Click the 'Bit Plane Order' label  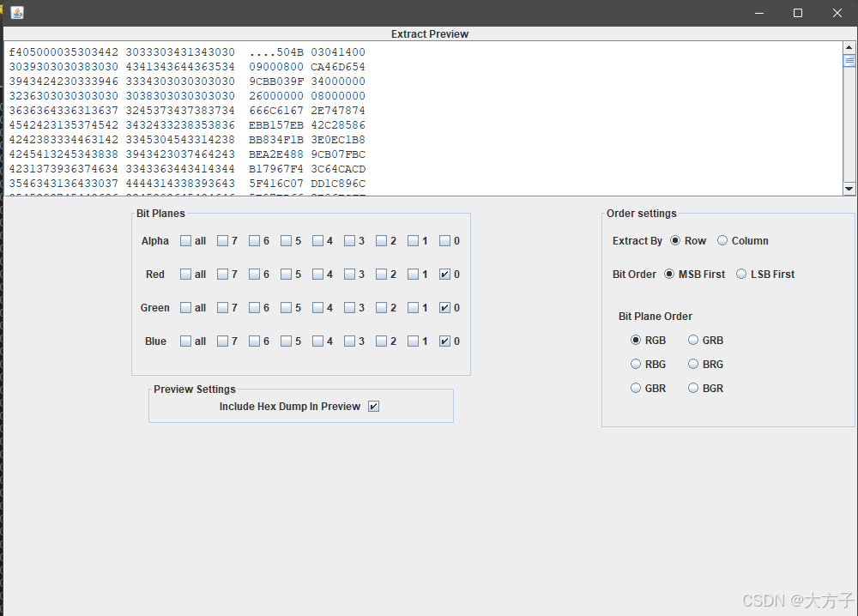click(655, 317)
